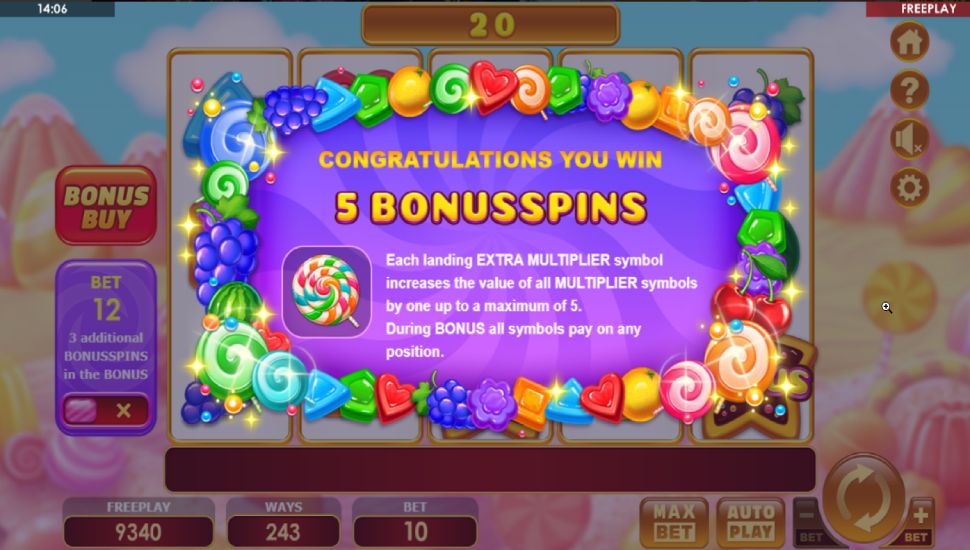The image size is (970, 550).
Task: Click the circular spin arrows button
Action: (865, 498)
